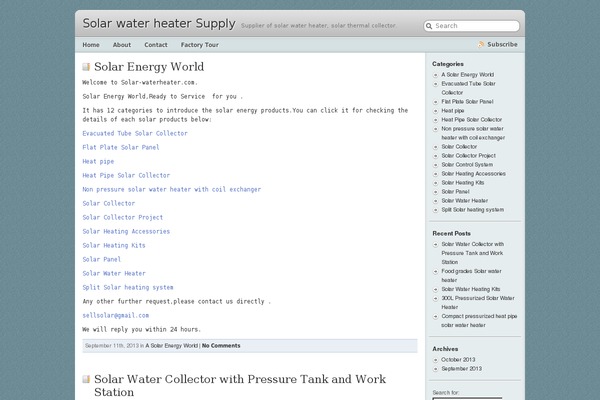Open Solar Heating Accessories link in post
The height and width of the screenshot is (400, 600).
pos(126,232)
